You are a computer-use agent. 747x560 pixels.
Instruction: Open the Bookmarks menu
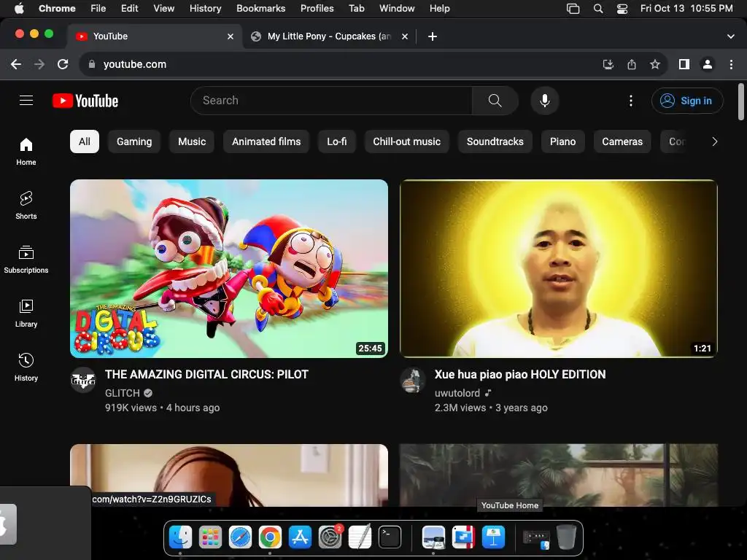[x=260, y=9]
